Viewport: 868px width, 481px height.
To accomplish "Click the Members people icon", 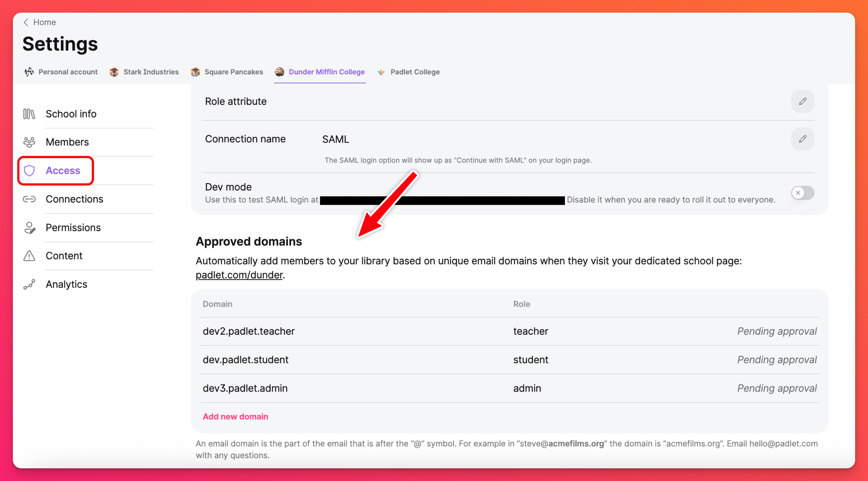I will (29, 142).
